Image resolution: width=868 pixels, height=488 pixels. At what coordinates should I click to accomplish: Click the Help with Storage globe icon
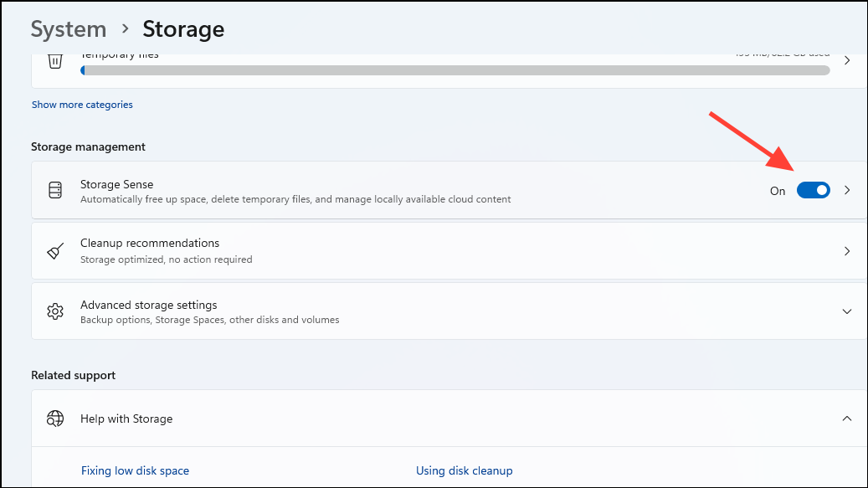click(55, 419)
